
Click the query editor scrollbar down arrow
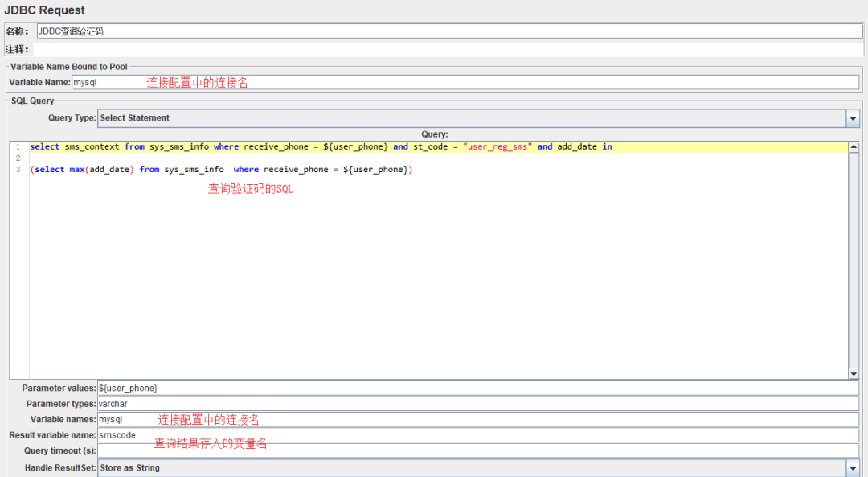[x=853, y=374]
